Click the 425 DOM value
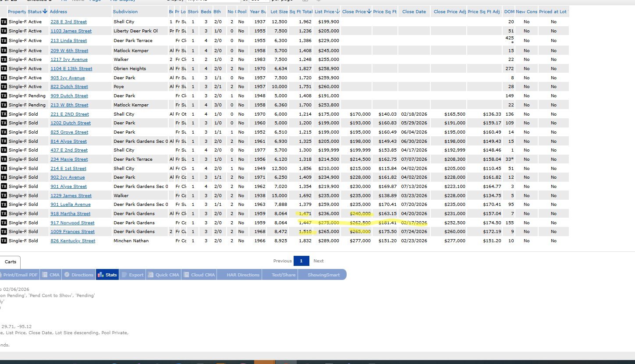The height and width of the screenshot is (364, 635). coord(509,38)
